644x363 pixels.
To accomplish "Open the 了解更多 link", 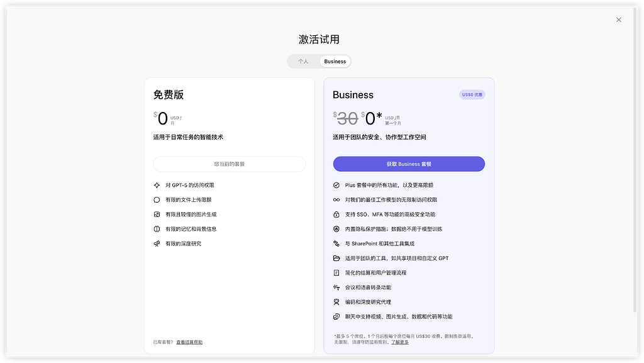I will pos(399,342).
